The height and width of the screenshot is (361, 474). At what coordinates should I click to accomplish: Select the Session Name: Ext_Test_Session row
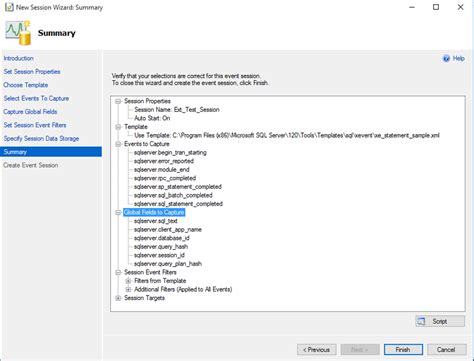click(x=177, y=110)
